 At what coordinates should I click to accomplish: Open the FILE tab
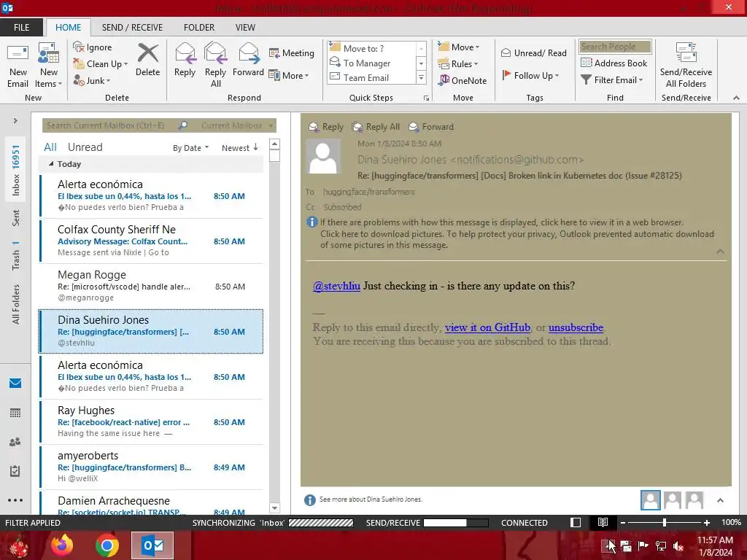[21, 27]
